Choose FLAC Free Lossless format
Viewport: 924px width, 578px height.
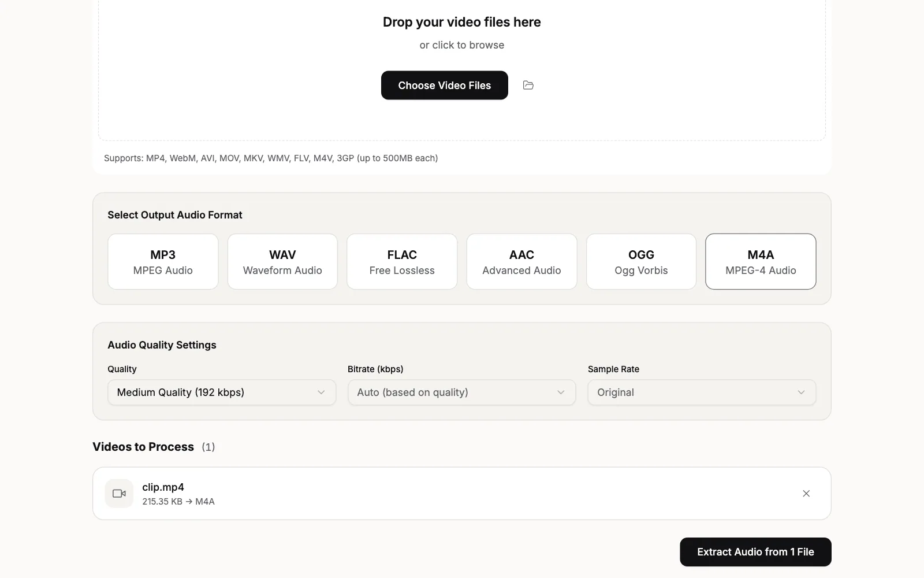tap(402, 261)
